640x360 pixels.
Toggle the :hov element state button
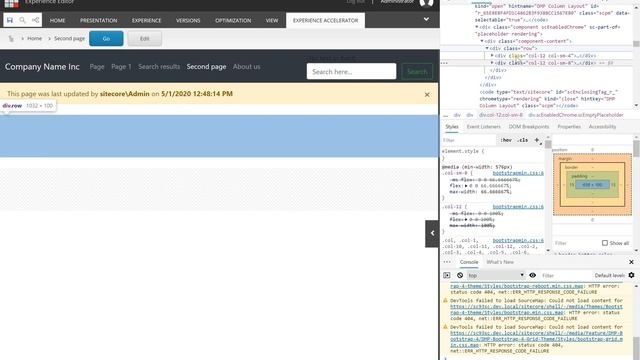pyautogui.click(x=506, y=140)
